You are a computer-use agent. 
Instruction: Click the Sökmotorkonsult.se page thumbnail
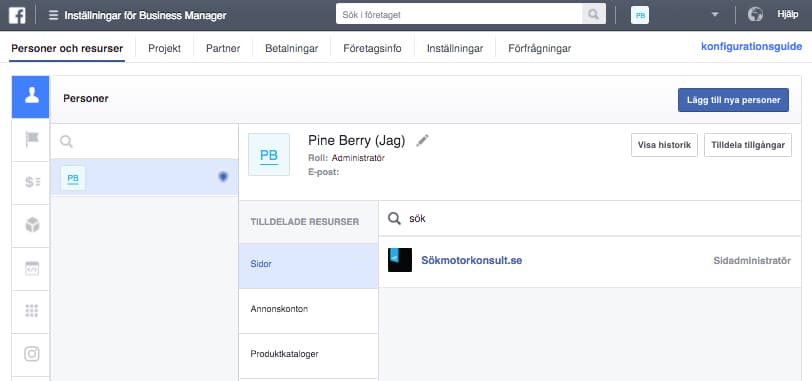tap(400, 260)
